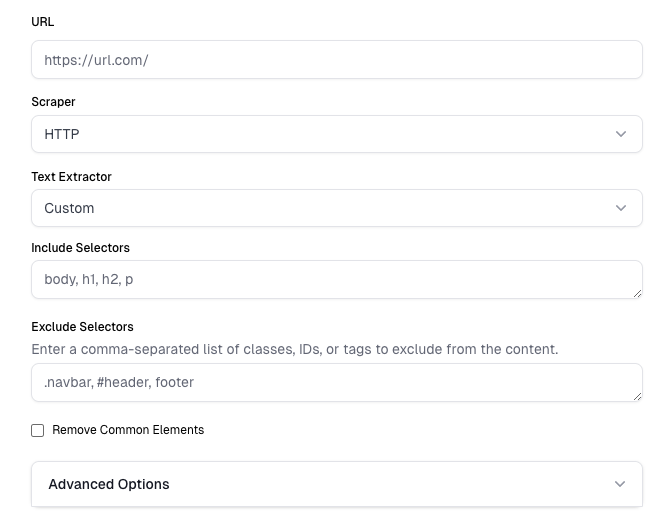Screen dimensions: 651x527
Task: Click the URL input field
Action: click(336, 60)
